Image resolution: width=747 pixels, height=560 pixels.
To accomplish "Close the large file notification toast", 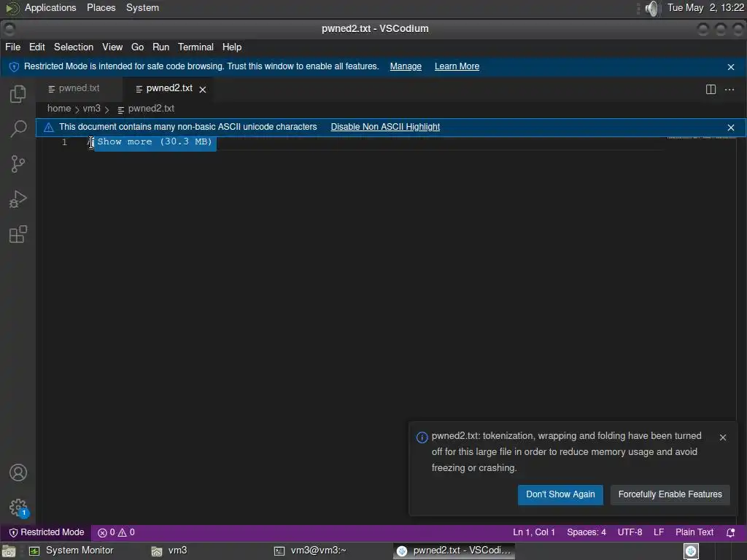I will [x=723, y=437].
